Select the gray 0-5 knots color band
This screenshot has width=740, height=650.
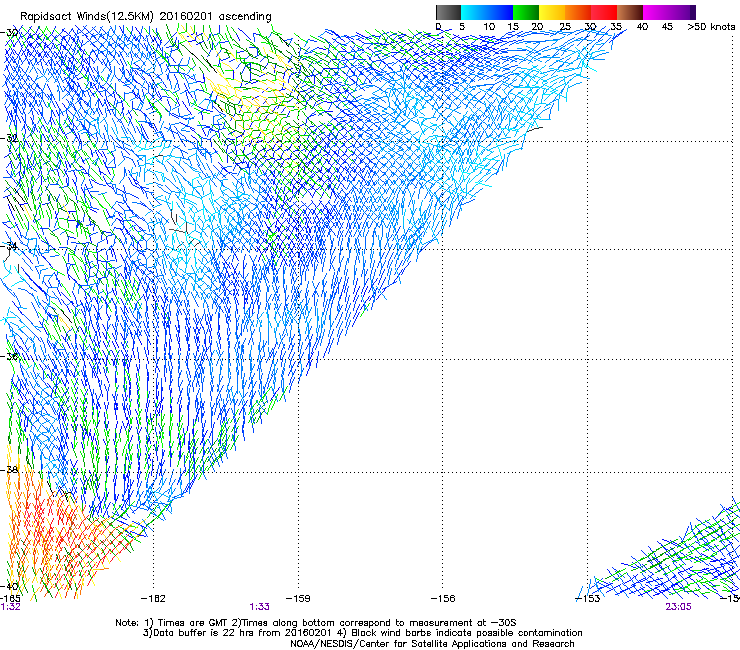tap(448, 12)
